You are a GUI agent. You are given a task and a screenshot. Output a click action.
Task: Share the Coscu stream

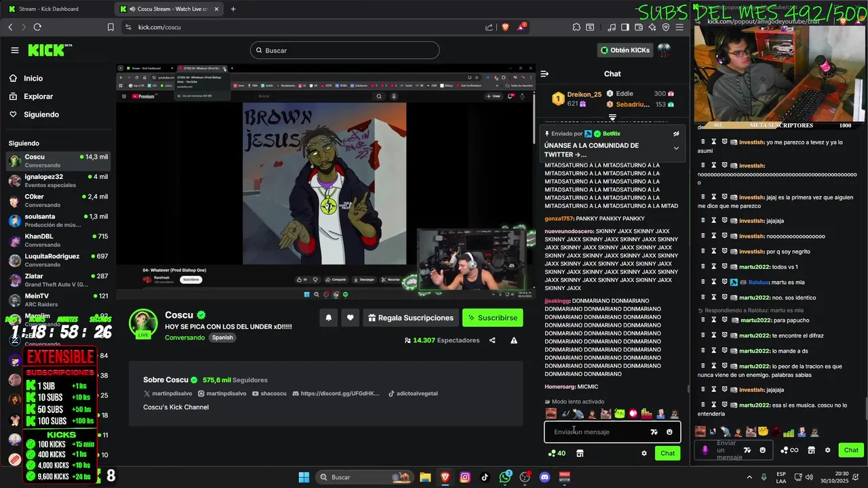tap(492, 340)
